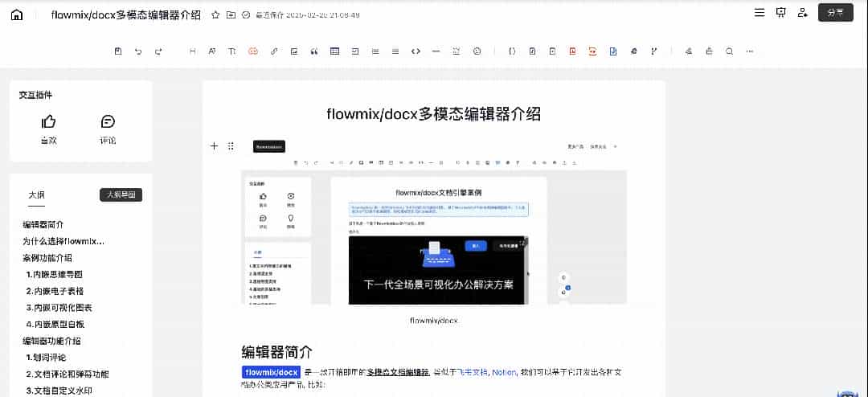Open the heading (H) tool

tap(193, 51)
